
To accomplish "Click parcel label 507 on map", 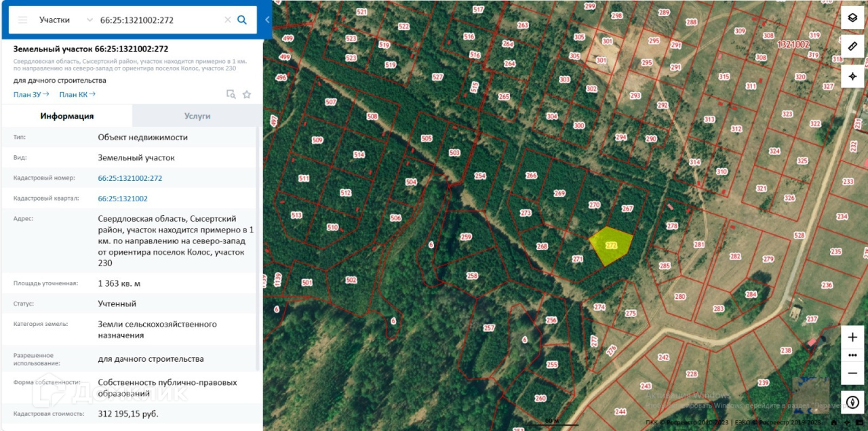I will 331,102.
